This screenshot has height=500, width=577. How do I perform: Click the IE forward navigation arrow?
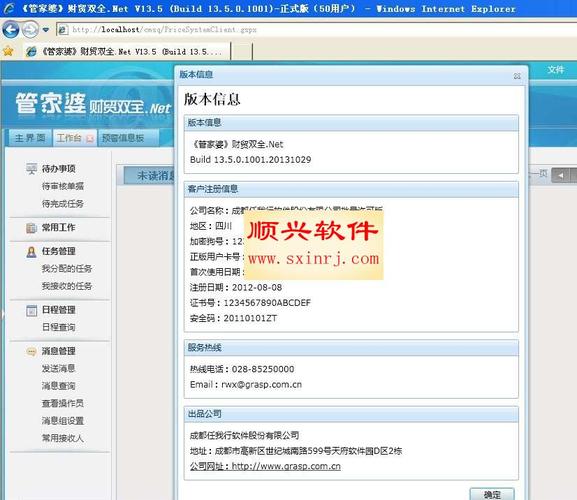(x=30, y=29)
